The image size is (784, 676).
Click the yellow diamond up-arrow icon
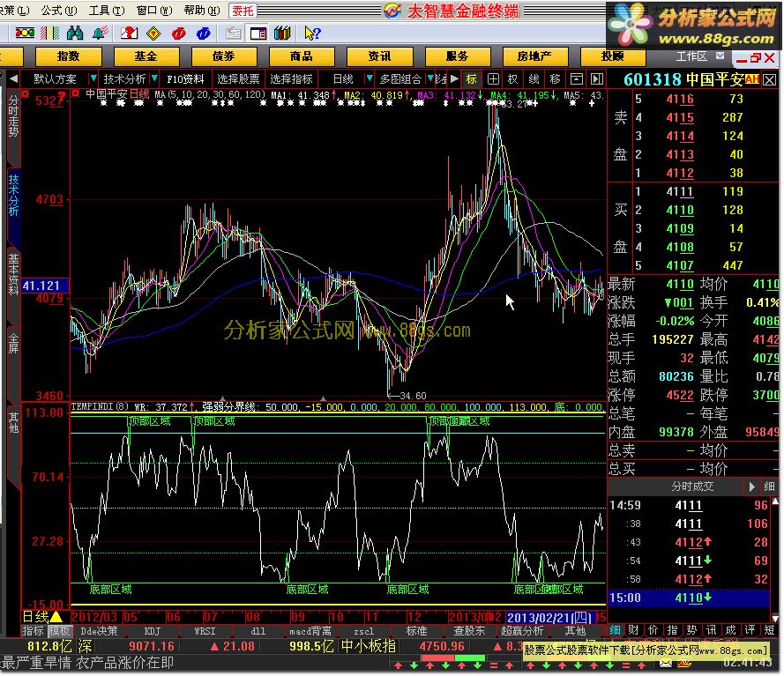pyautogui.click(x=153, y=33)
